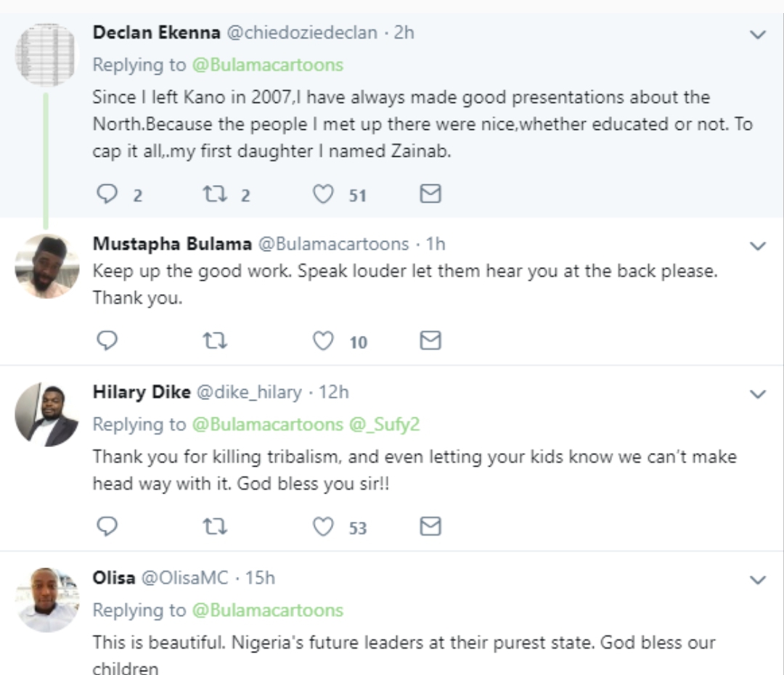The width and height of the screenshot is (784, 675).
Task: Reply to Declan Ekenna's tweet
Action: click(107, 194)
